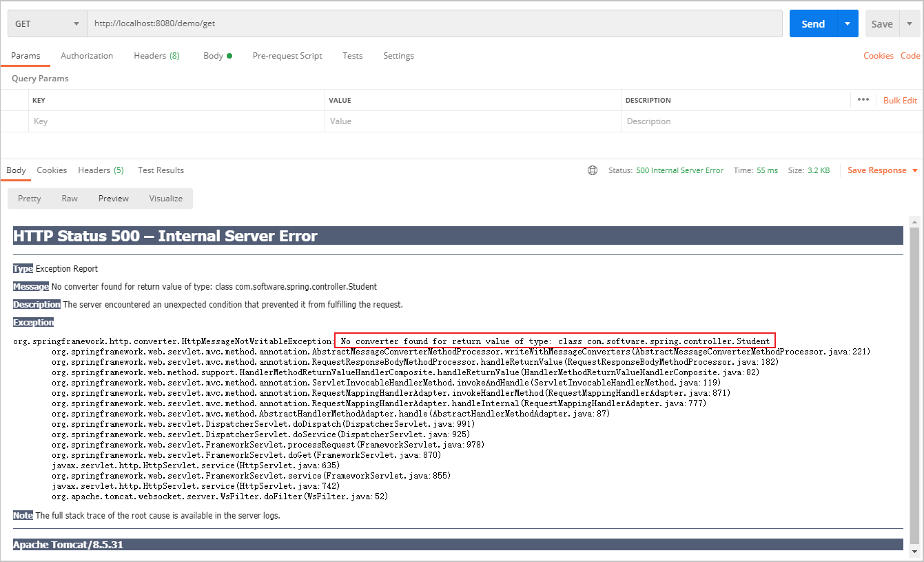Click the DESCRIPTION column header
The image size is (924, 562).
pos(648,101)
